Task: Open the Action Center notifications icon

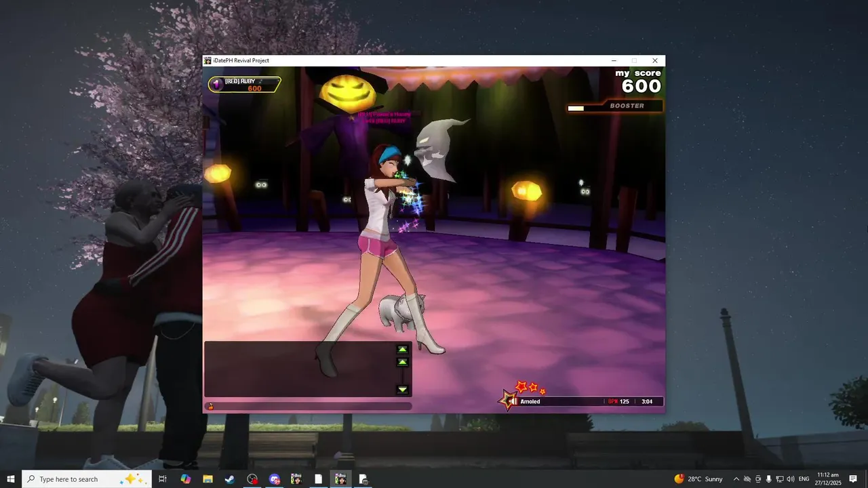Action: pos(853,479)
